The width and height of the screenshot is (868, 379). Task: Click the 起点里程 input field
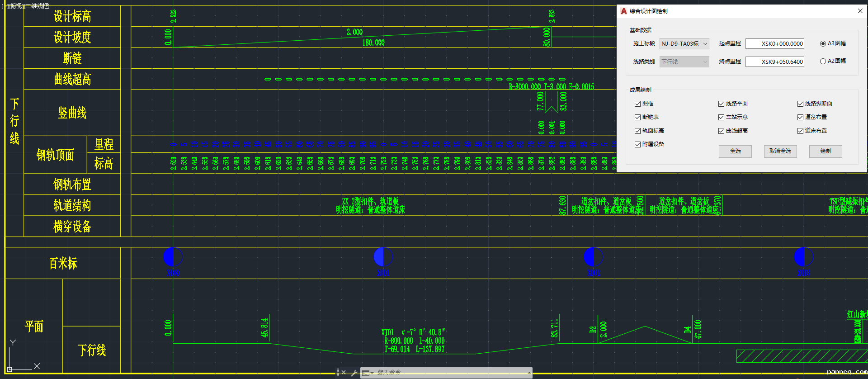click(x=774, y=44)
